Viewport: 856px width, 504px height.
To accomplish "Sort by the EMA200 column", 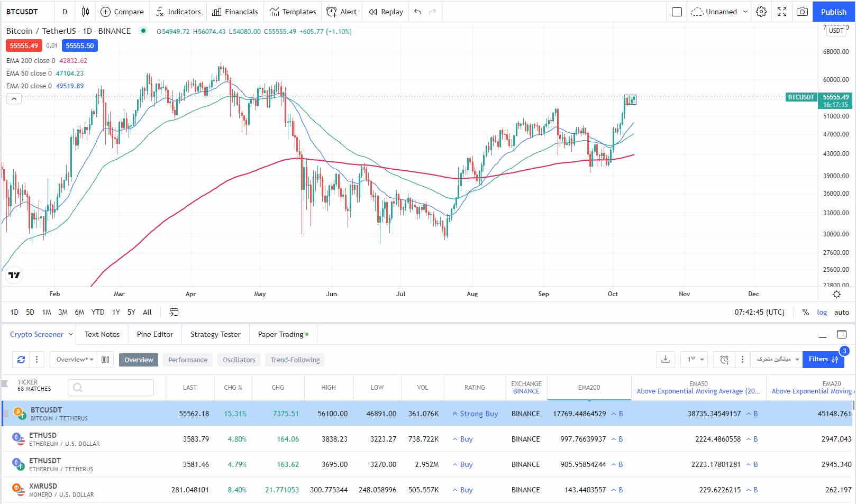I will pyautogui.click(x=589, y=388).
